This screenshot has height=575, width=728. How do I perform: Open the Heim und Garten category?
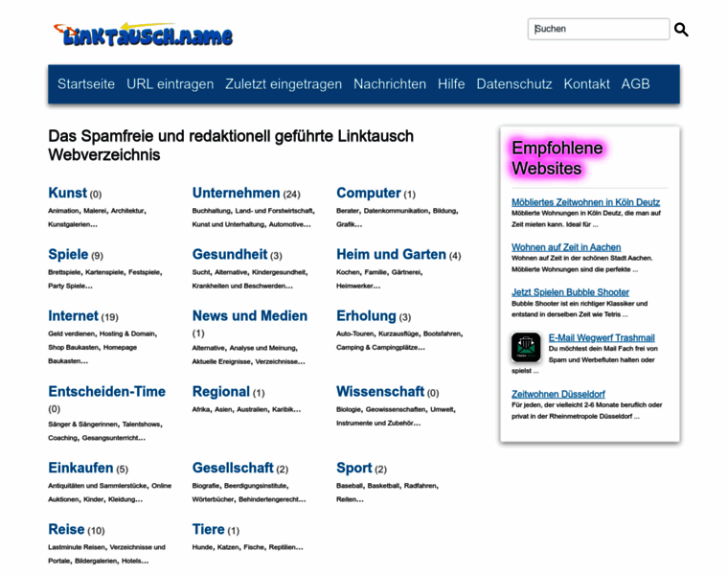point(391,254)
